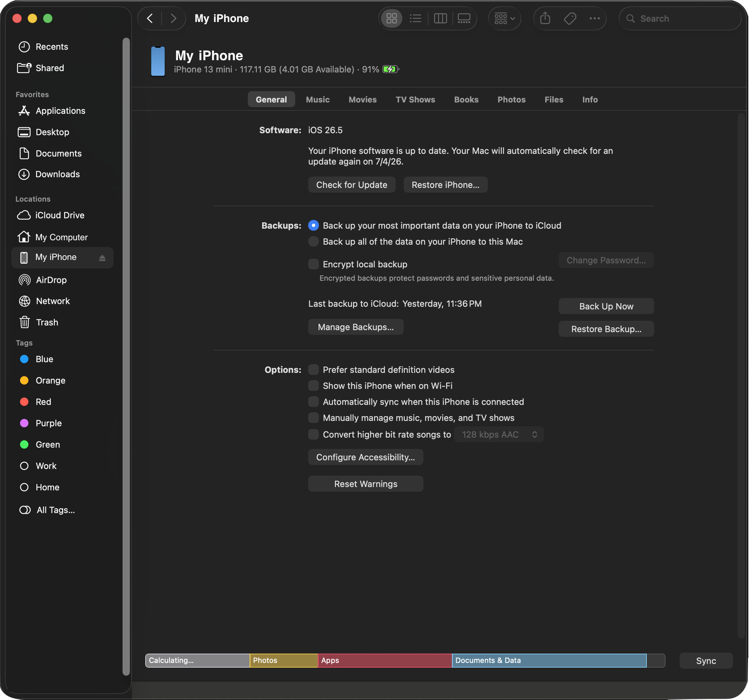Open AirDrop in the sidebar
Viewport: 749px width, 700px height.
pos(62,280)
